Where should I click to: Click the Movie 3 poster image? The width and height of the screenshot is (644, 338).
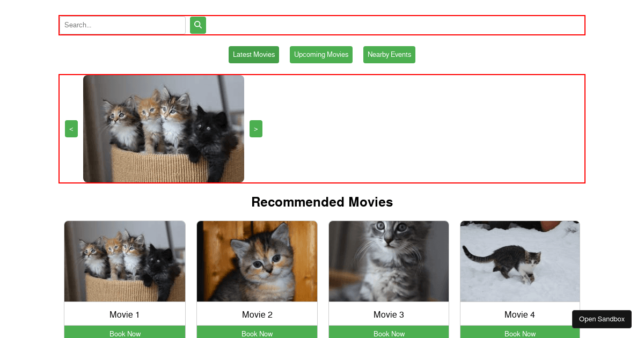pyautogui.click(x=389, y=261)
